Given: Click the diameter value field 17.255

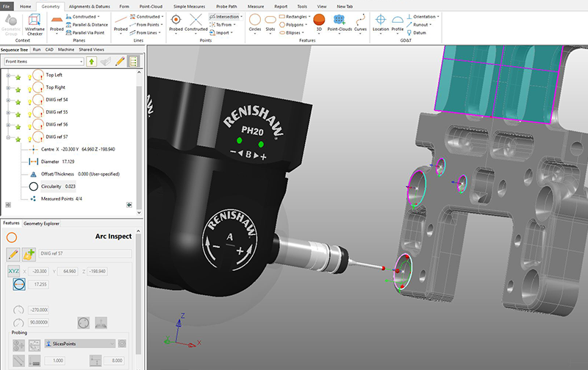Looking at the screenshot, I should (39, 285).
